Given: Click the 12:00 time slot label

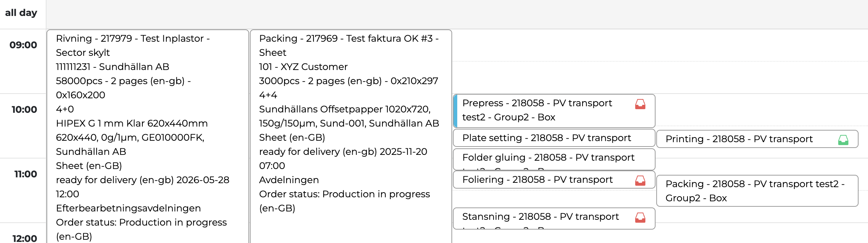Looking at the screenshot, I should click(25, 238).
